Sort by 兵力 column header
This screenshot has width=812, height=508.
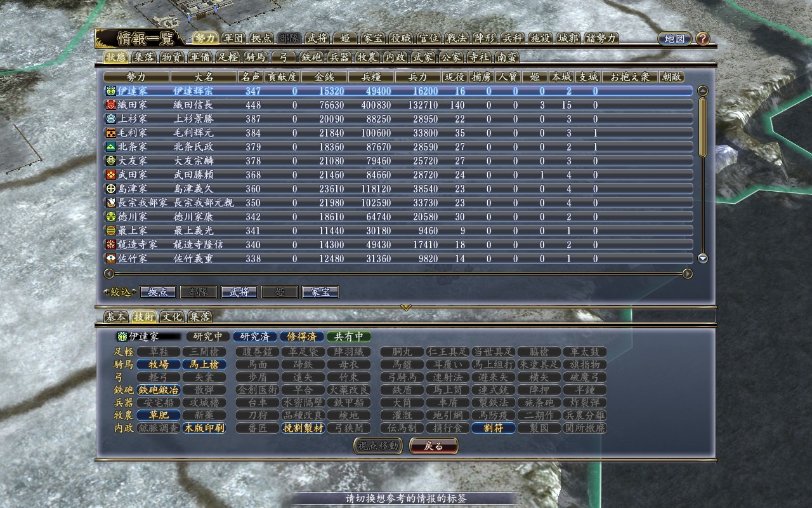(x=417, y=76)
